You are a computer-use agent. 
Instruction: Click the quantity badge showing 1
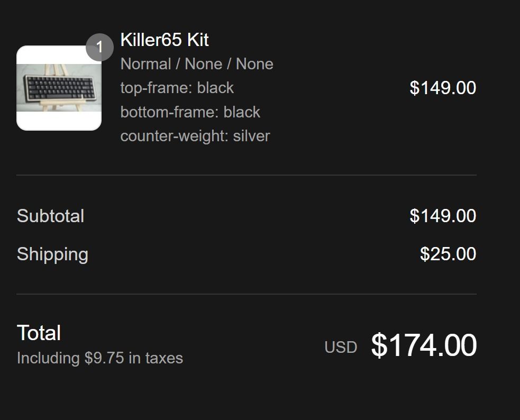(x=101, y=47)
